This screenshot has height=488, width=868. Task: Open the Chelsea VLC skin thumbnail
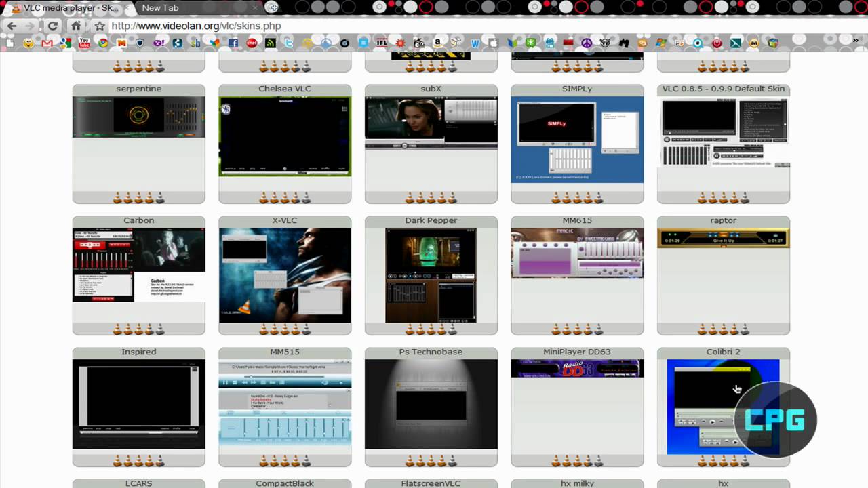285,136
